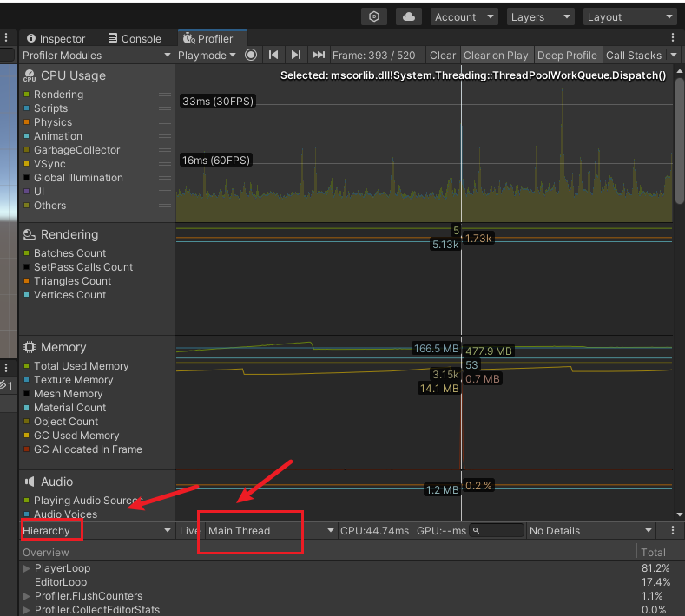
Task: Open Profiler window options menu
Action: coord(673,38)
